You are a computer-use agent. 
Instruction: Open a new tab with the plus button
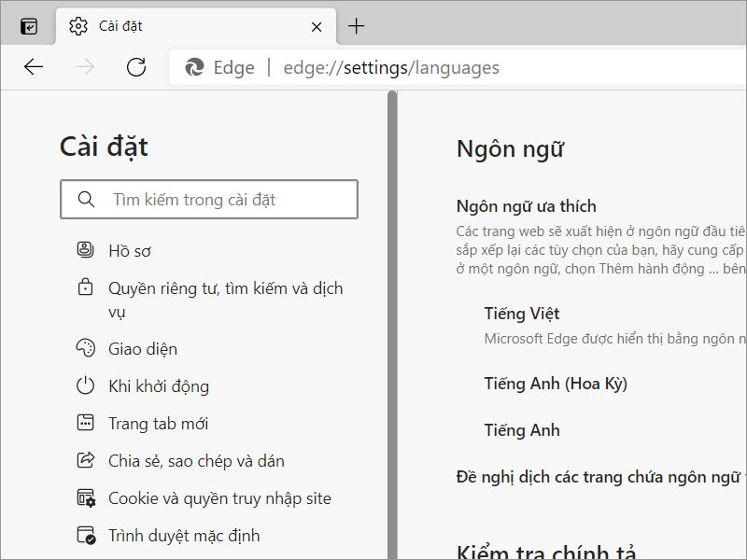[x=358, y=26]
